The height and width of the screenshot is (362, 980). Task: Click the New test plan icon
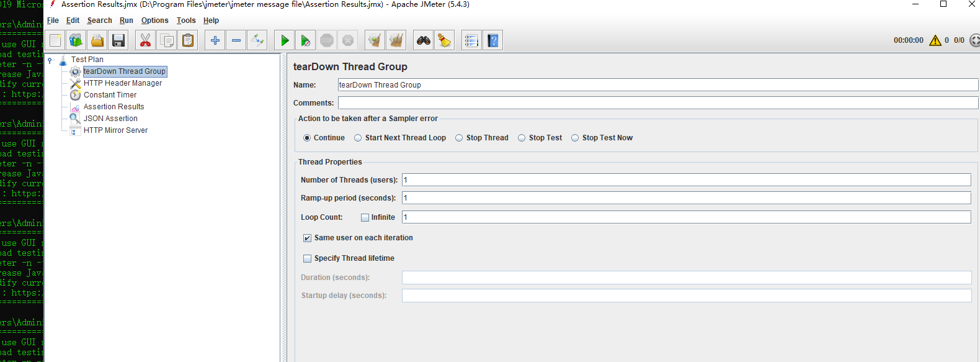tap(55, 40)
